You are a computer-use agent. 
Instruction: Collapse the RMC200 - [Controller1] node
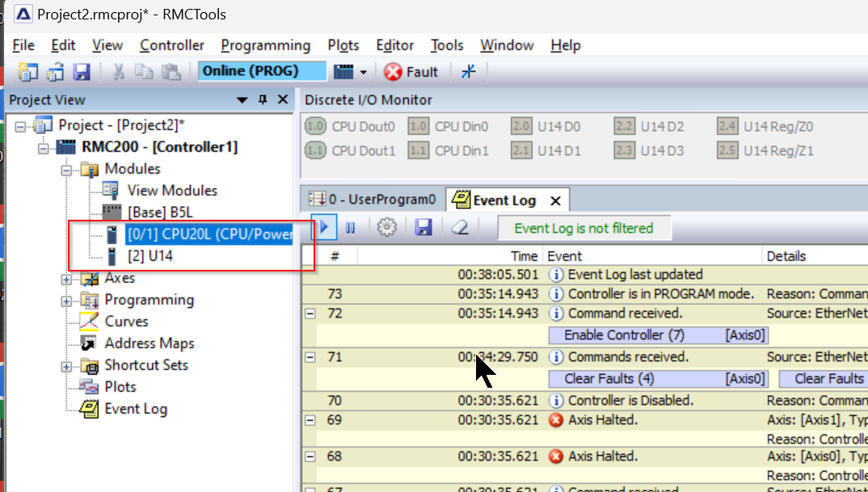coord(43,148)
